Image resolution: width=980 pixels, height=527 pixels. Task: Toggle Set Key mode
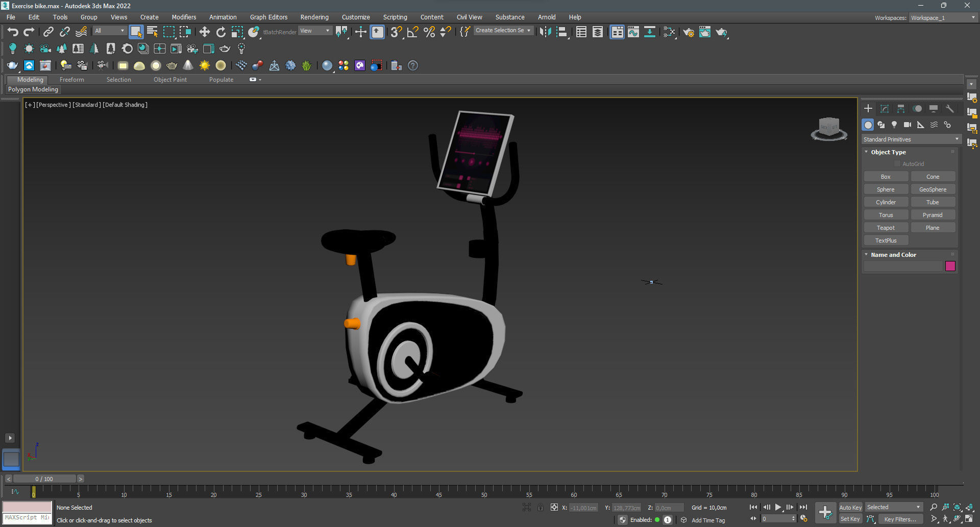pos(850,519)
